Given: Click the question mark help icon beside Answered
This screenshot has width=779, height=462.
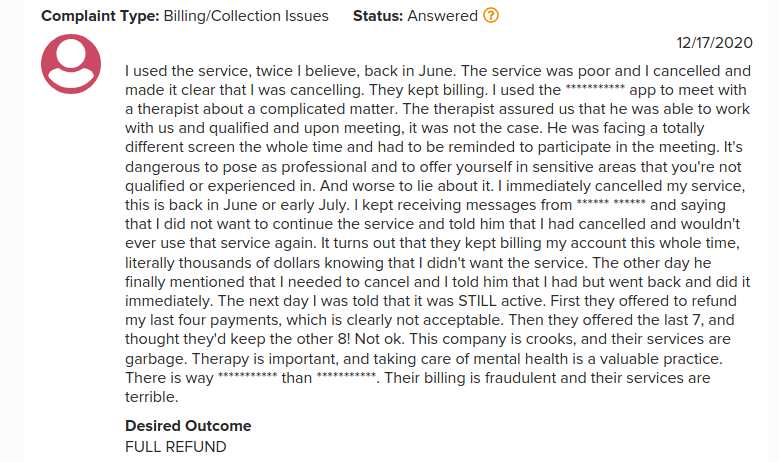Looking at the screenshot, I should coord(490,17).
